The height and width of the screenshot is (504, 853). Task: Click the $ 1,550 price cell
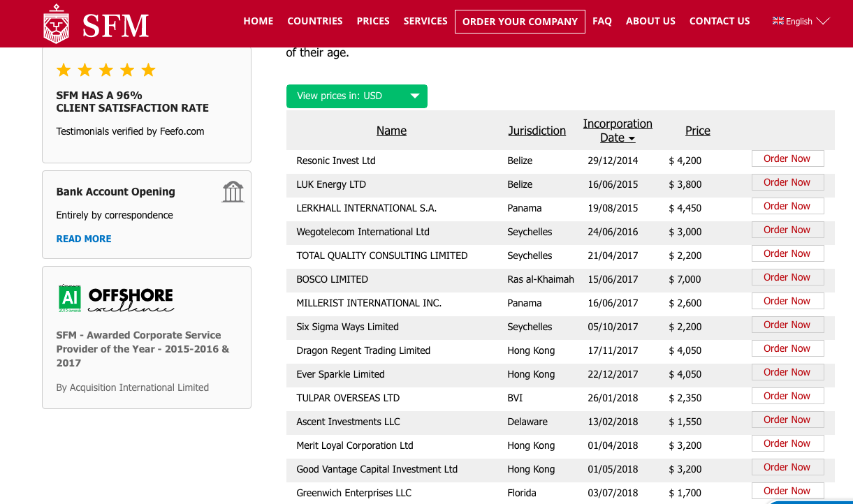coord(685,422)
